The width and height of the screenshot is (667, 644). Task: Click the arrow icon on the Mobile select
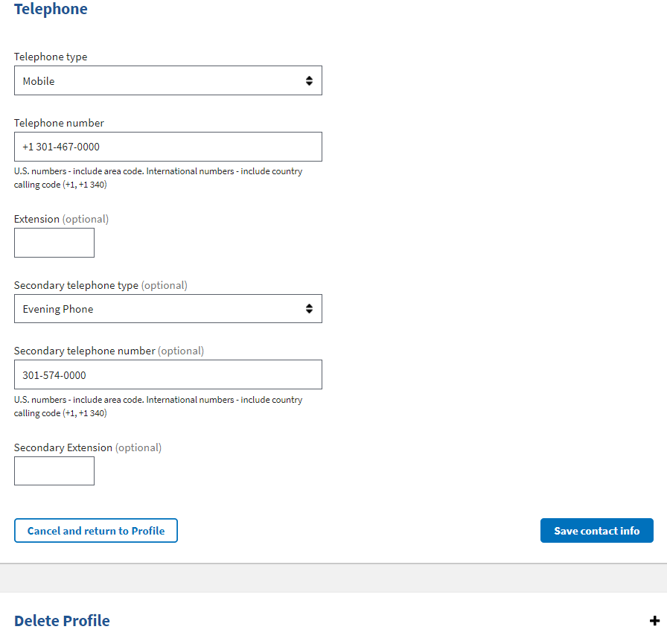[x=309, y=81]
